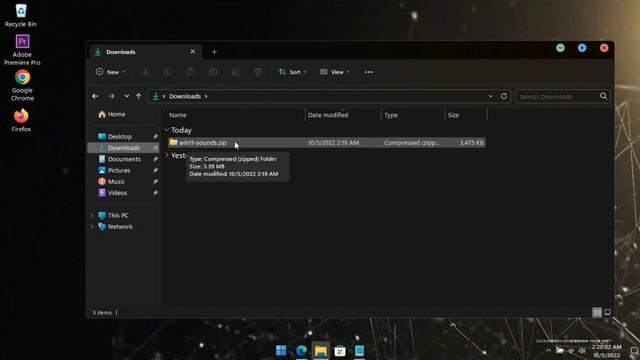Click the chevron after Downloads breadcrumb

[206, 96]
